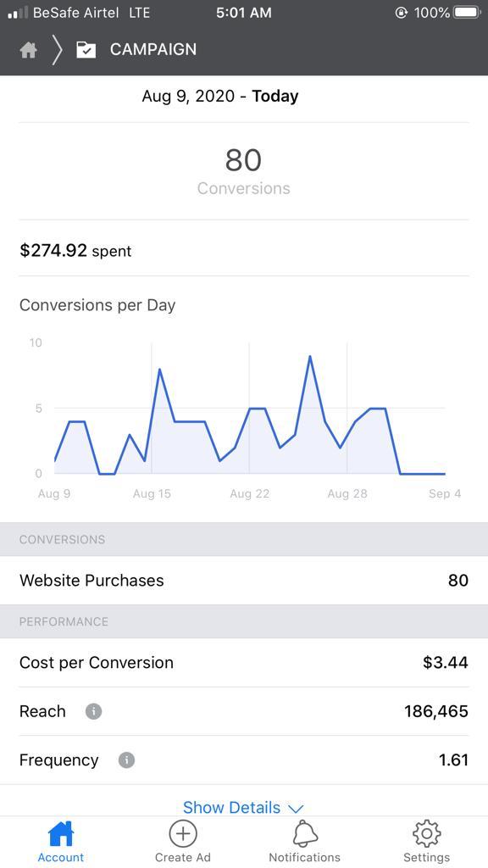
Task: Show info for Reach metric
Action: (93, 711)
